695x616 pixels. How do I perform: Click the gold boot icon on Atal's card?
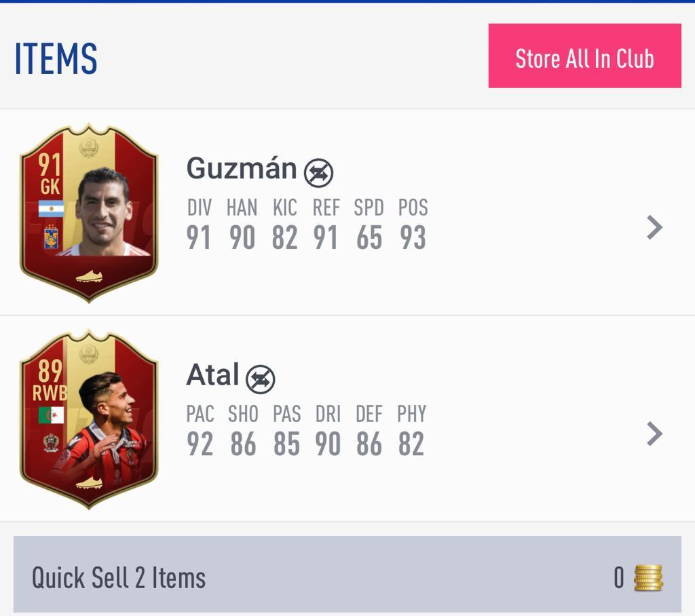click(x=89, y=482)
